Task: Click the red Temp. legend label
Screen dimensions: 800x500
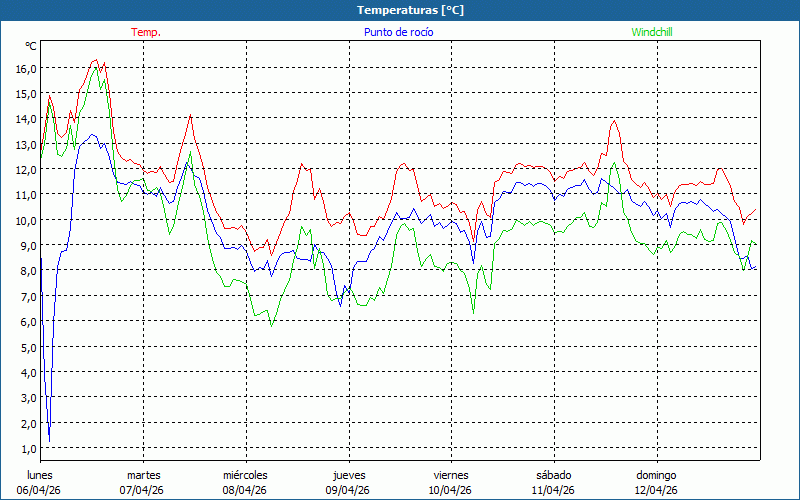Action: pyautogui.click(x=146, y=32)
